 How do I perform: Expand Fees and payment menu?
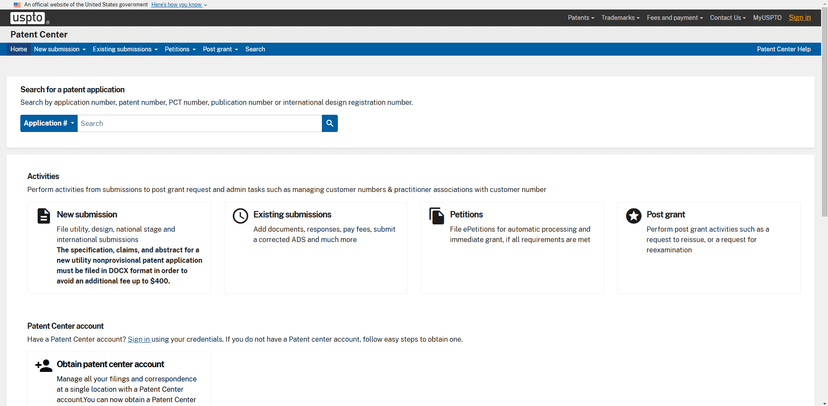[675, 18]
